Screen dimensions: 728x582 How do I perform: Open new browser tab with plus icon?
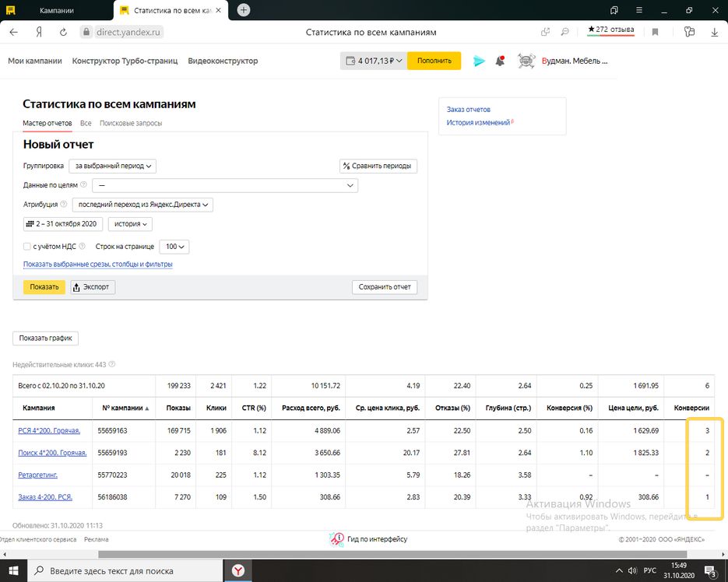point(243,10)
